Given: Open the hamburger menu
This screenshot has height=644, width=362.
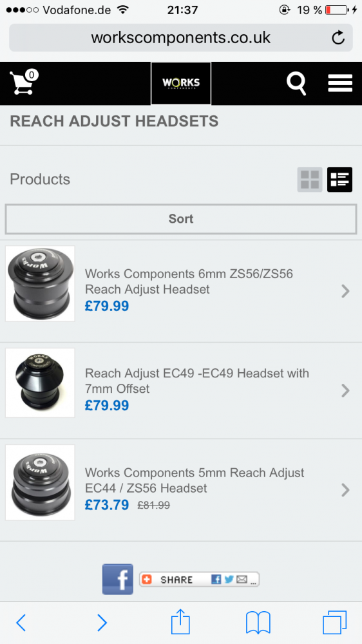Looking at the screenshot, I should coord(340,83).
